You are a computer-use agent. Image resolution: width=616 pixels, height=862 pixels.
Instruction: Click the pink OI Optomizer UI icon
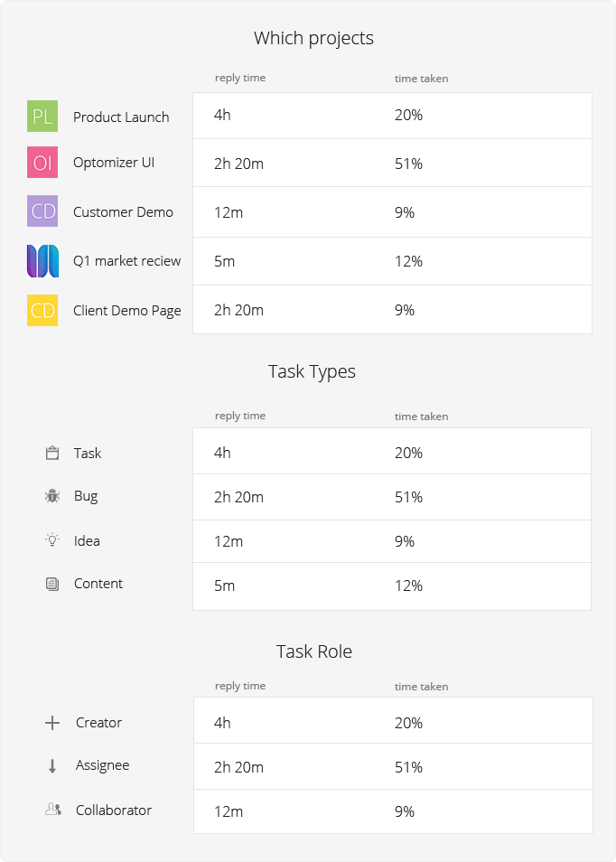(x=42, y=162)
